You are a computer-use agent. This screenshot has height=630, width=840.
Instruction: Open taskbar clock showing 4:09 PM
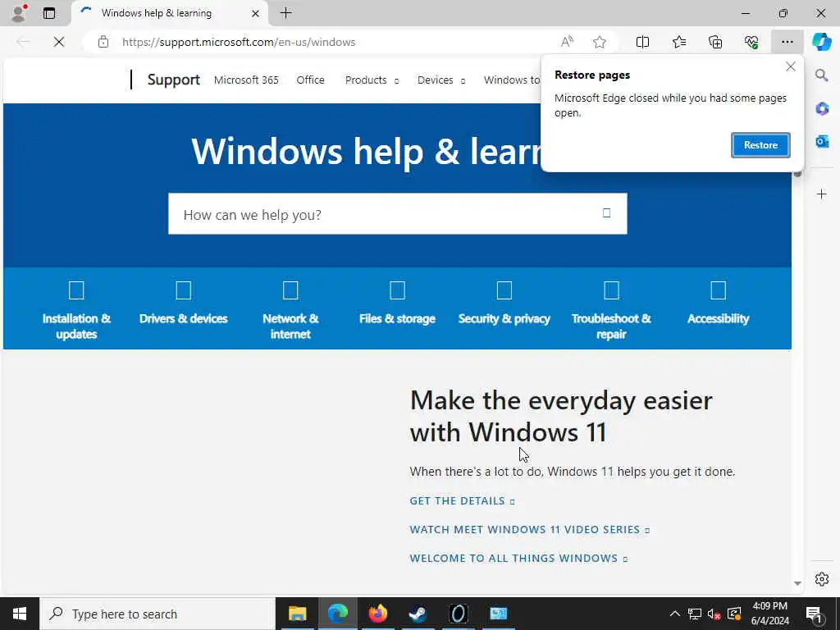click(770, 614)
